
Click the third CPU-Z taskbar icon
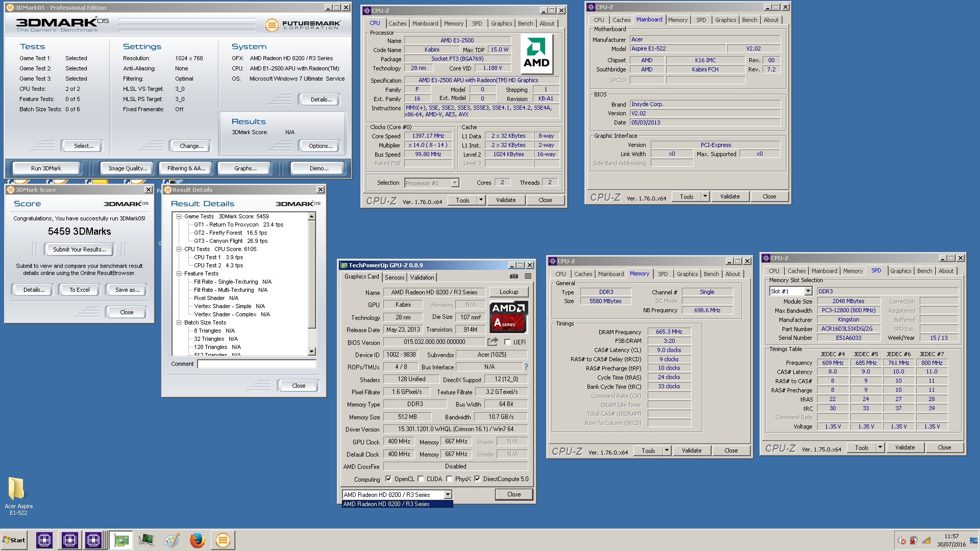coord(93,540)
